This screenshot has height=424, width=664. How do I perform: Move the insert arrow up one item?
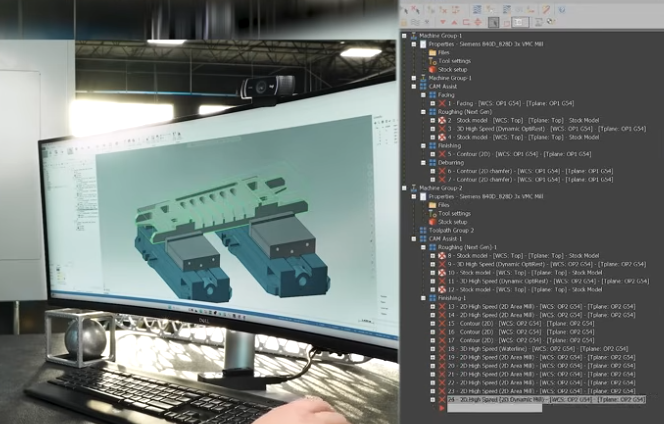coord(454,22)
